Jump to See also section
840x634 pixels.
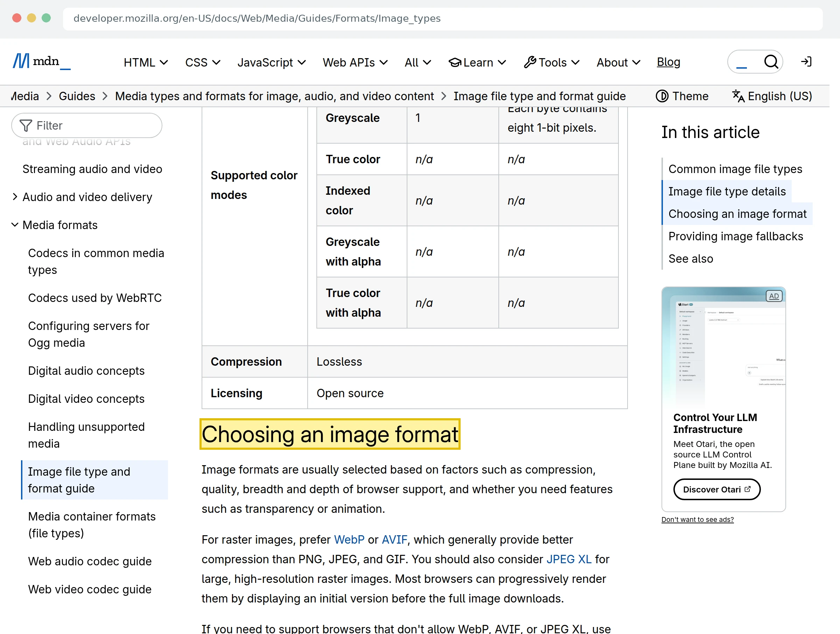(691, 259)
